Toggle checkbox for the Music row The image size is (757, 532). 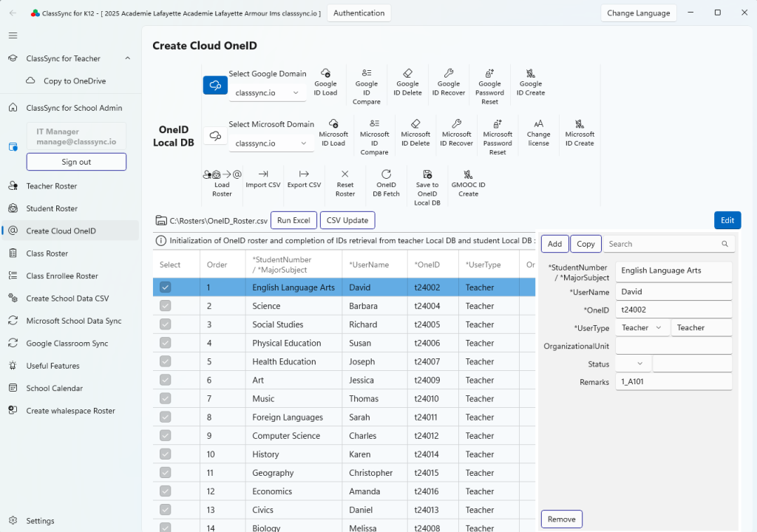pos(165,398)
